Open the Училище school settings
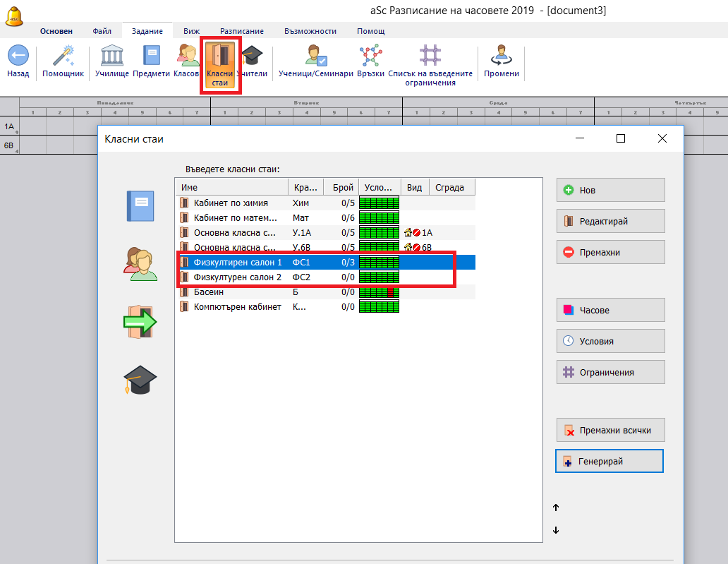This screenshot has width=728, height=564. pyautogui.click(x=112, y=56)
